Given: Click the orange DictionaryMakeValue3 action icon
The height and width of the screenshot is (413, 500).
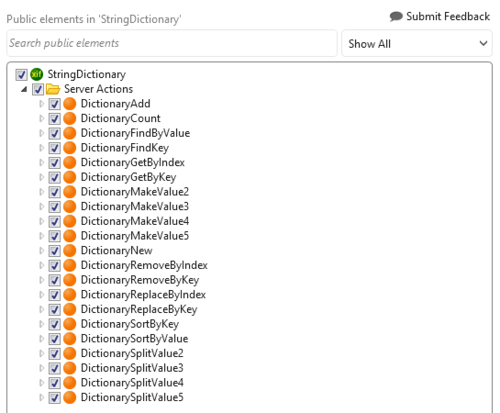Looking at the screenshot, I should [70, 206].
